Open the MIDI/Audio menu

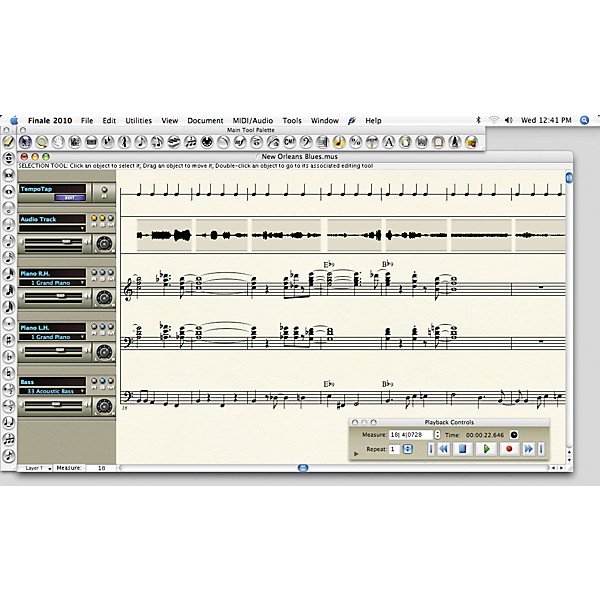pos(253,121)
